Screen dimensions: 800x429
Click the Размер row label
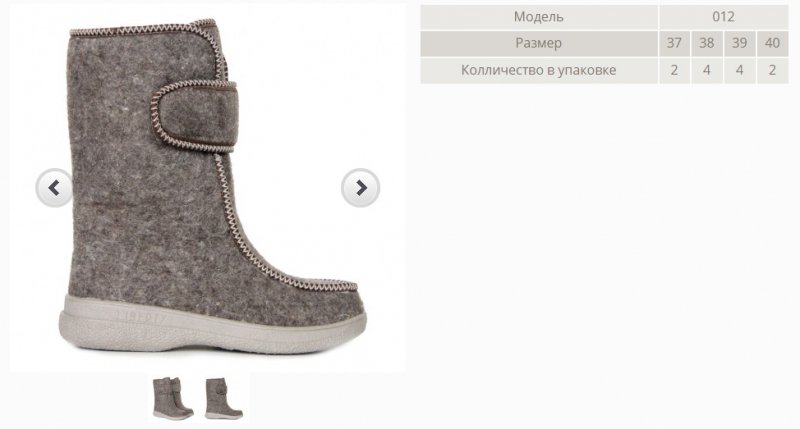[x=539, y=43]
